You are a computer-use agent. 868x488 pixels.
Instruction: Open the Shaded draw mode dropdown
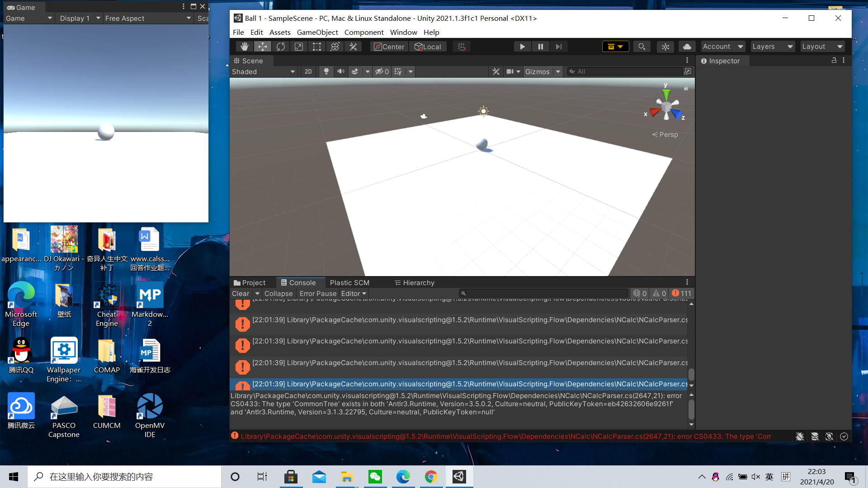coord(264,71)
